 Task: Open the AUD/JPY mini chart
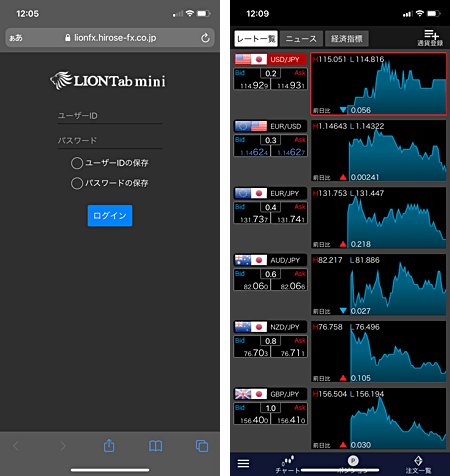[379, 285]
